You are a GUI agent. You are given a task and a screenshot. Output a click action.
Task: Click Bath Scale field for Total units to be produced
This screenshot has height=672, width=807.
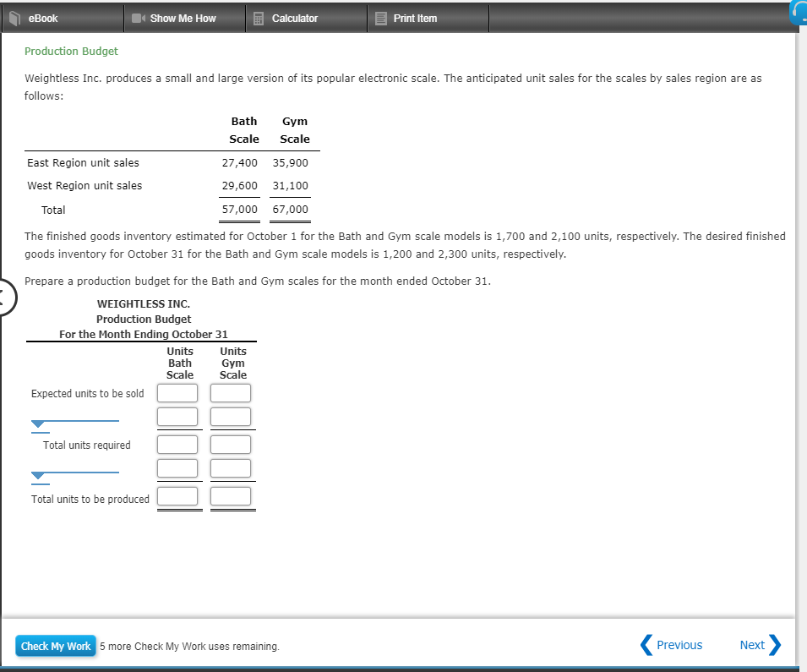pos(177,496)
